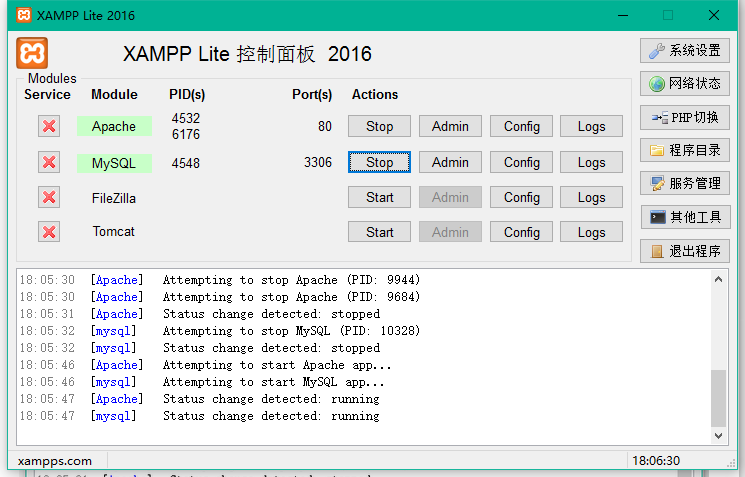Close the XAMPP Lite 2016 window
This screenshot has width=745, height=477.
pos(714,15)
